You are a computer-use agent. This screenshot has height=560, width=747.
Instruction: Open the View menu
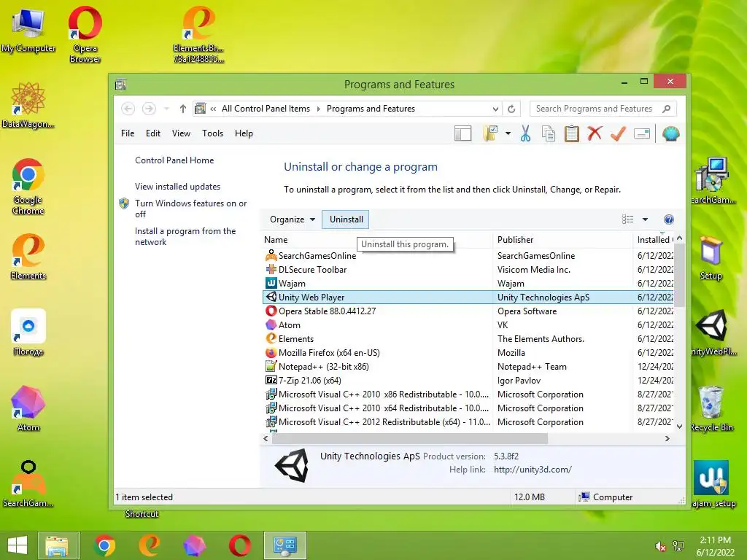(x=181, y=133)
